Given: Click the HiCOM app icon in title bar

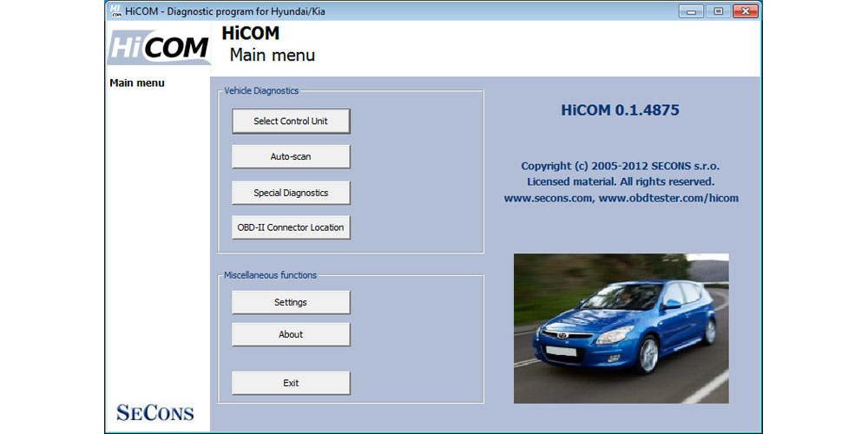Looking at the screenshot, I should (116, 10).
